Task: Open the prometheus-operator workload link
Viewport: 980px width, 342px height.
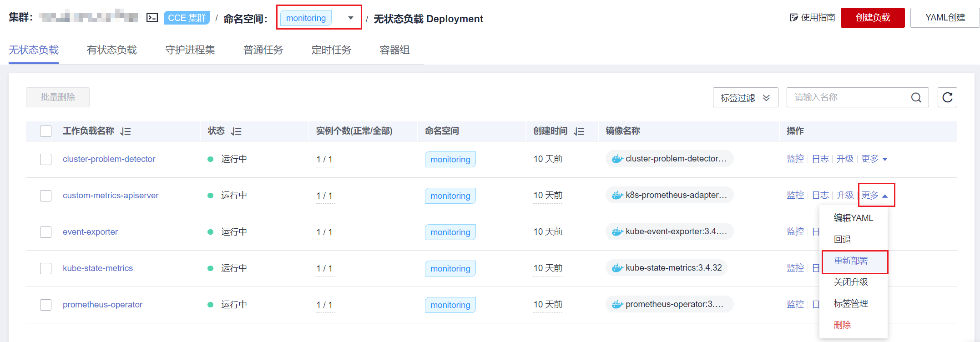Action: point(102,305)
